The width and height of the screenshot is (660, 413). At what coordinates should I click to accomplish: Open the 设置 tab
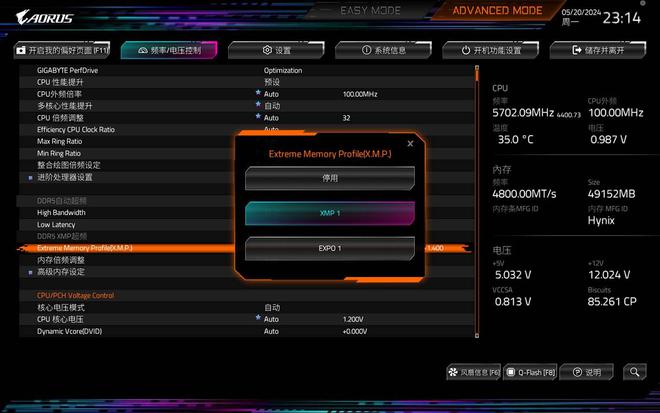click(x=277, y=50)
